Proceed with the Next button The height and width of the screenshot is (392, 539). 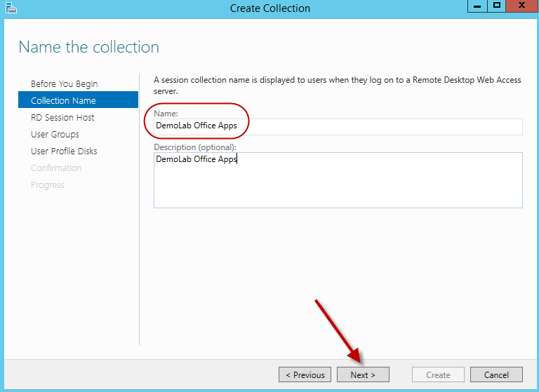363,375
